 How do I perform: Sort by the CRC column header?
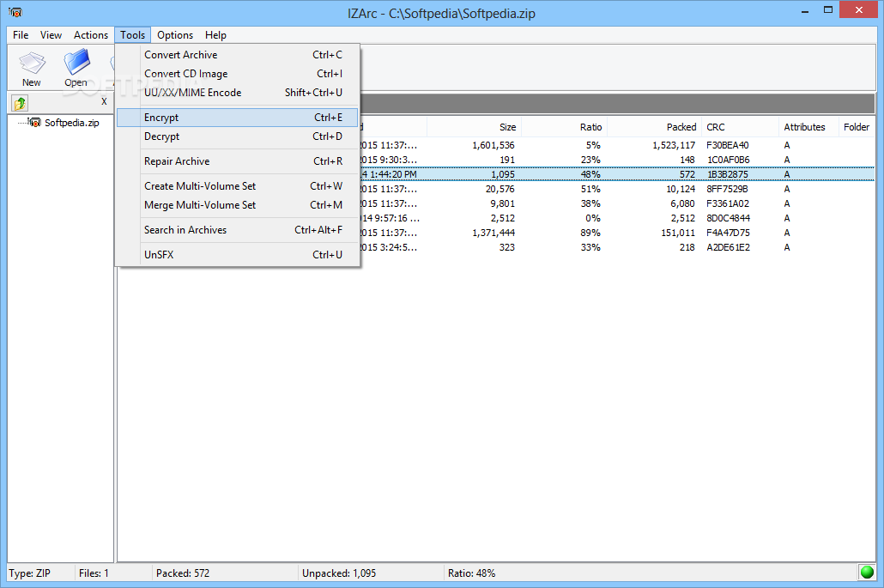(740, 127)
